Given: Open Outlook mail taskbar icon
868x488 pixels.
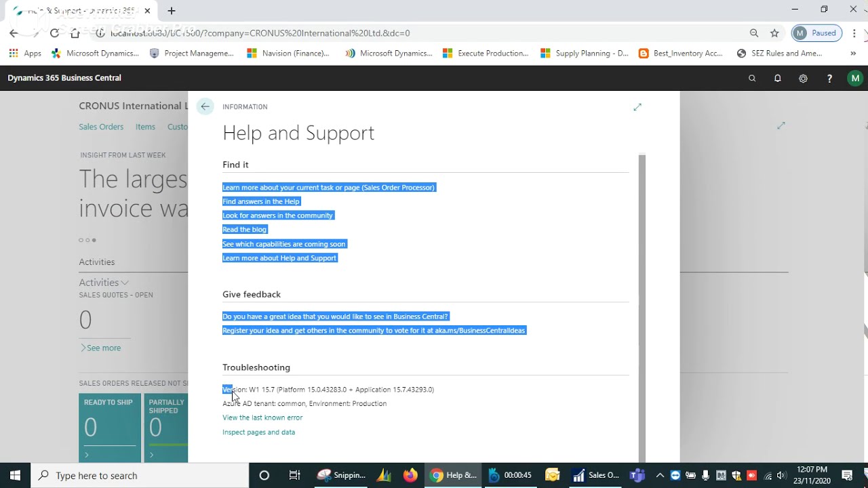Looking at the screenshot, I should point(551,475).
